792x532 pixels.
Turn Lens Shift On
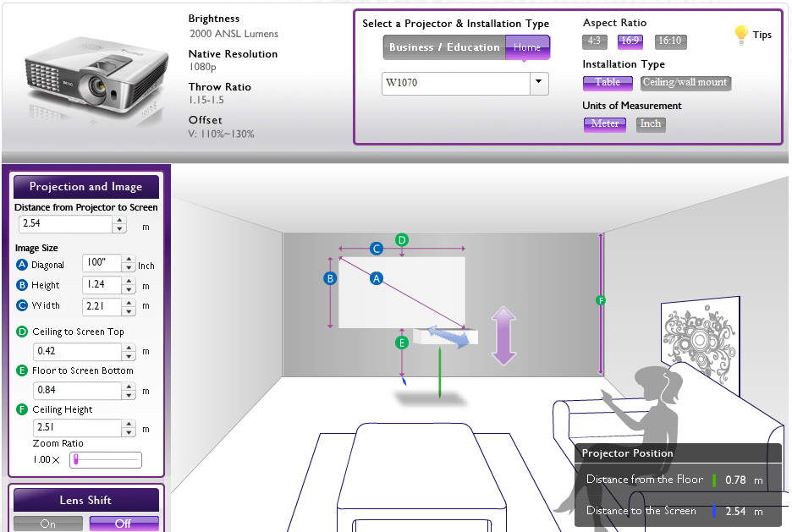pyautogui.click(x=48, y=524)
